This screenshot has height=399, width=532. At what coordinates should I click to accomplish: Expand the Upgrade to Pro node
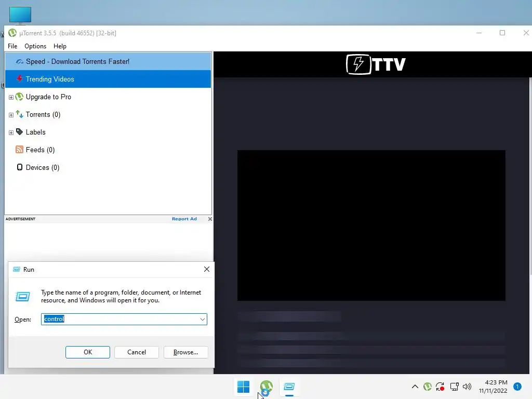pyautogui.click(x=11, y=97)
